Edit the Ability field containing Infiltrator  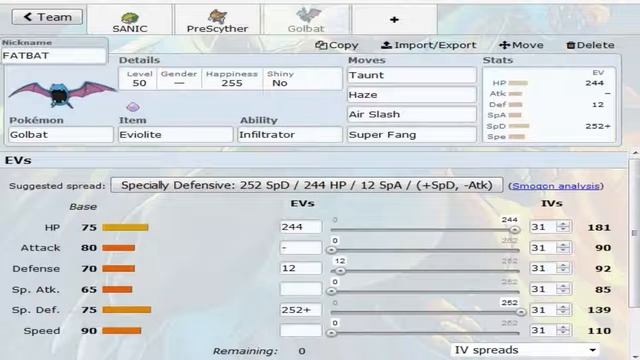pyautogui.click(x=290, y=135)
